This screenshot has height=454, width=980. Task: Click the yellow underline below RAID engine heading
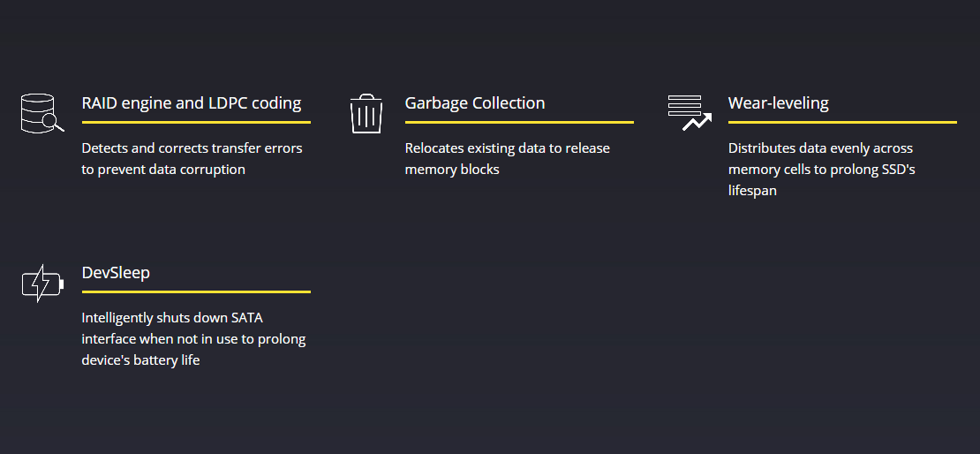click(x=196, y=123)
